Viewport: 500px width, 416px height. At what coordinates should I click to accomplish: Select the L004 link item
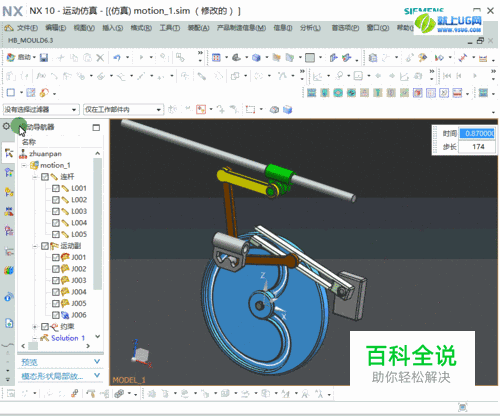[79, 223]
